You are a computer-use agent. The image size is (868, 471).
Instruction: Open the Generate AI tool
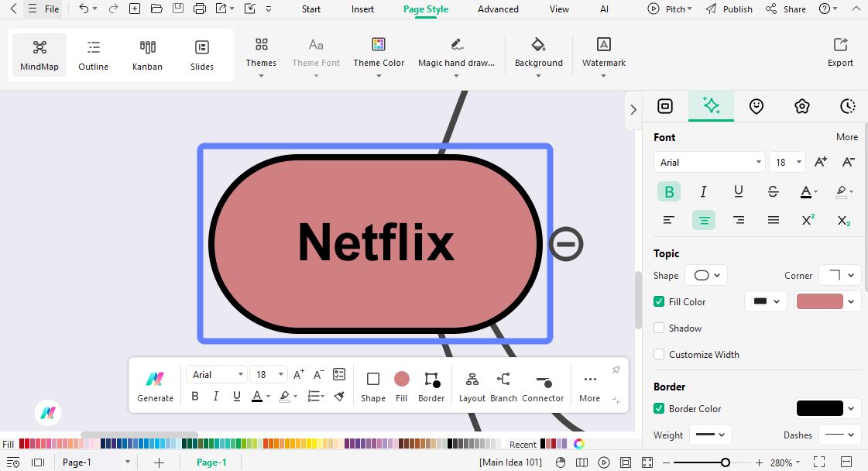click(x=155, y=387)
